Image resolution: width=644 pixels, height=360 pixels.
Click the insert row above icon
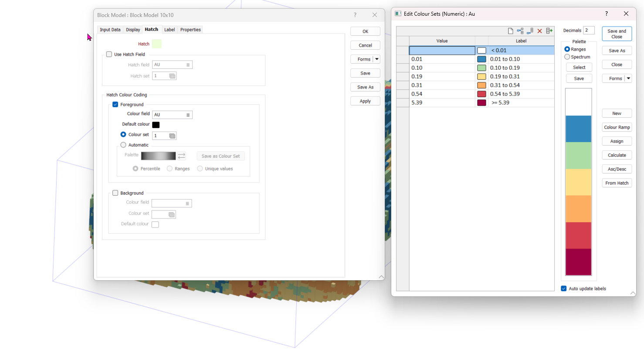[520, 31]
